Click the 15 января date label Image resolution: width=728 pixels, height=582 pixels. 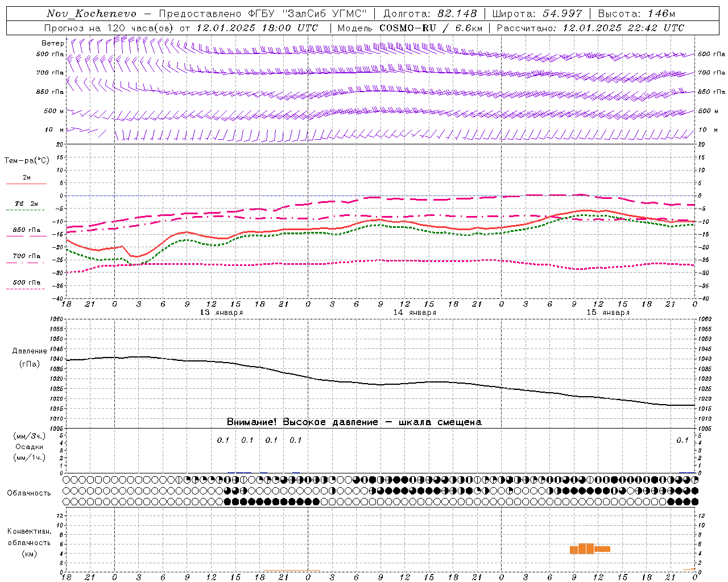coord(608,313)
